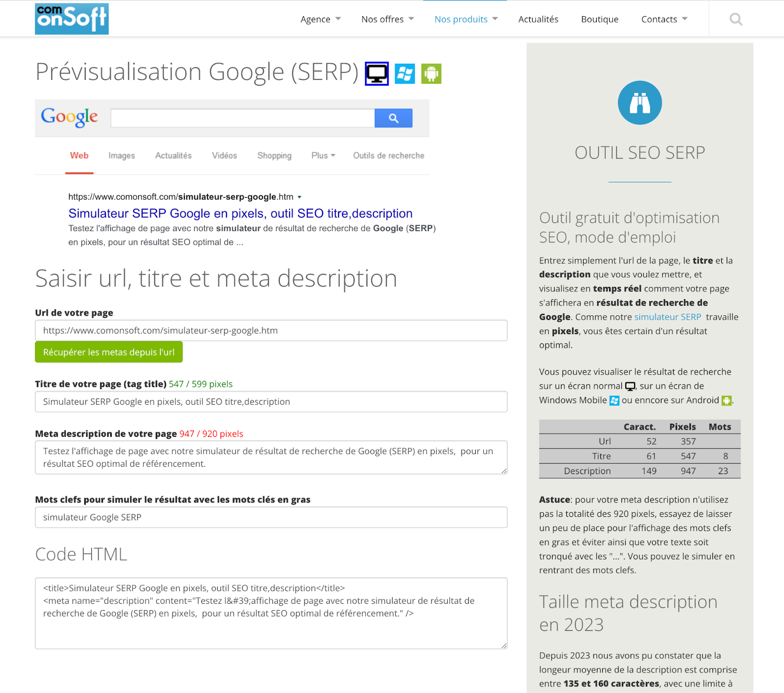784x693 pixels.
Task: Switch to Windows Mobile preview icon
Action: tap(405, 74)
